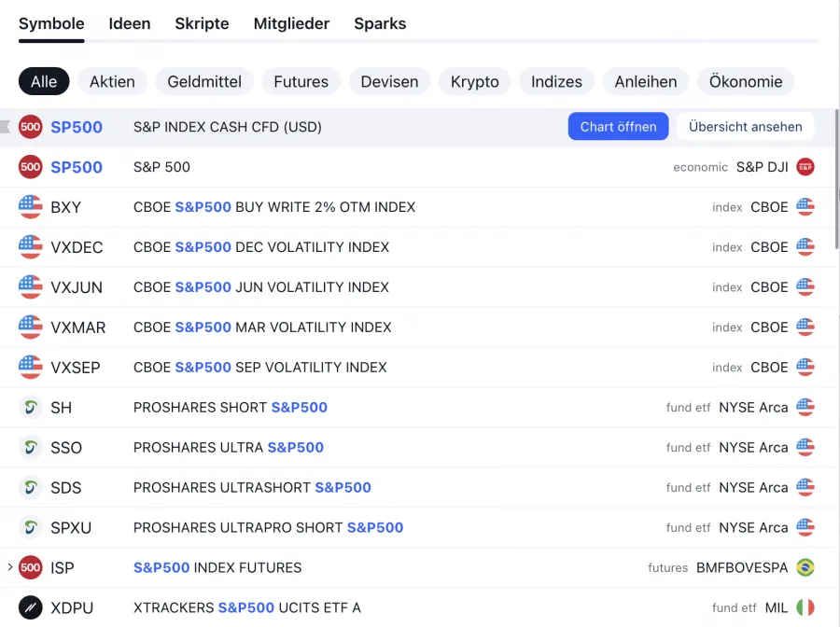
Task: Filter results by Aktien
Action: [112, 82]
